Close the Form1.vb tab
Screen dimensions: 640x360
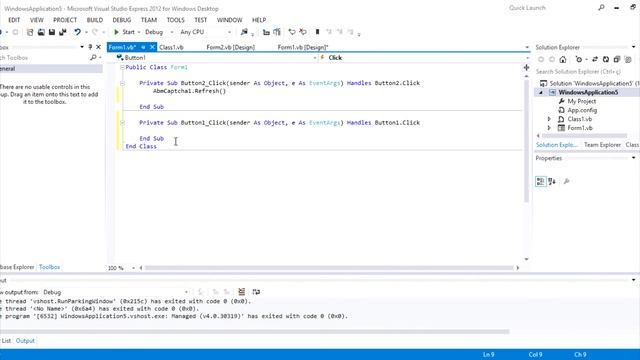pyautogui.click(x=152, y=47)
